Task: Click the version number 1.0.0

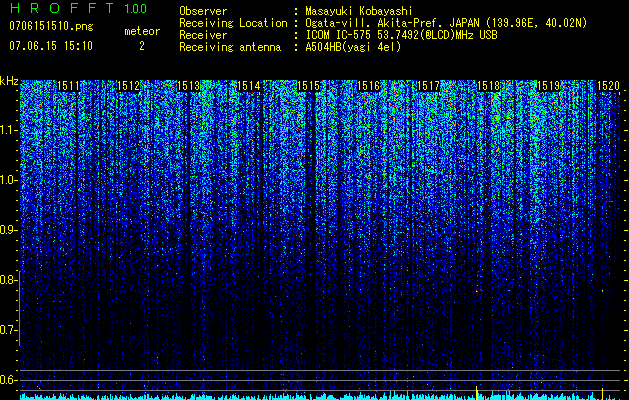Action: 136,9
